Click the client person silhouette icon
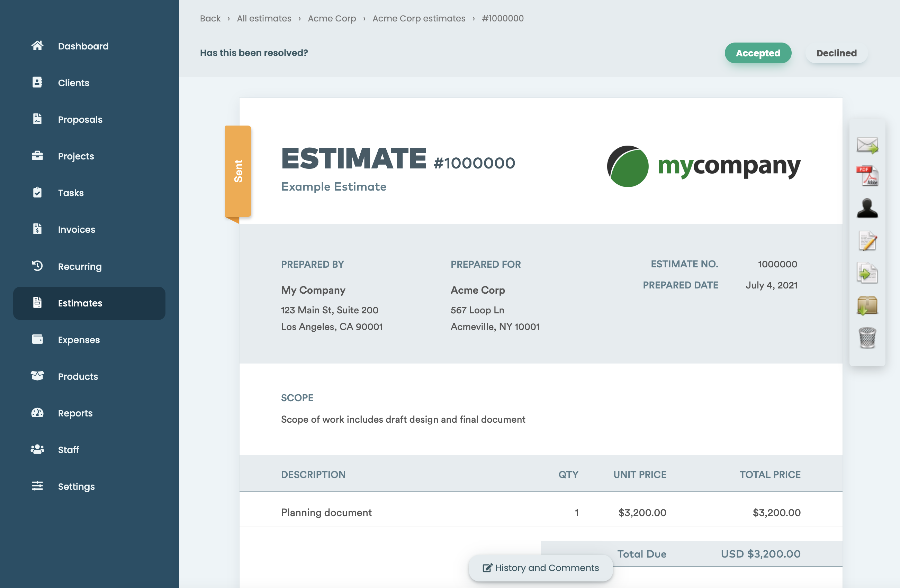This screenshot has height=588, width=900. pos(867,208)
